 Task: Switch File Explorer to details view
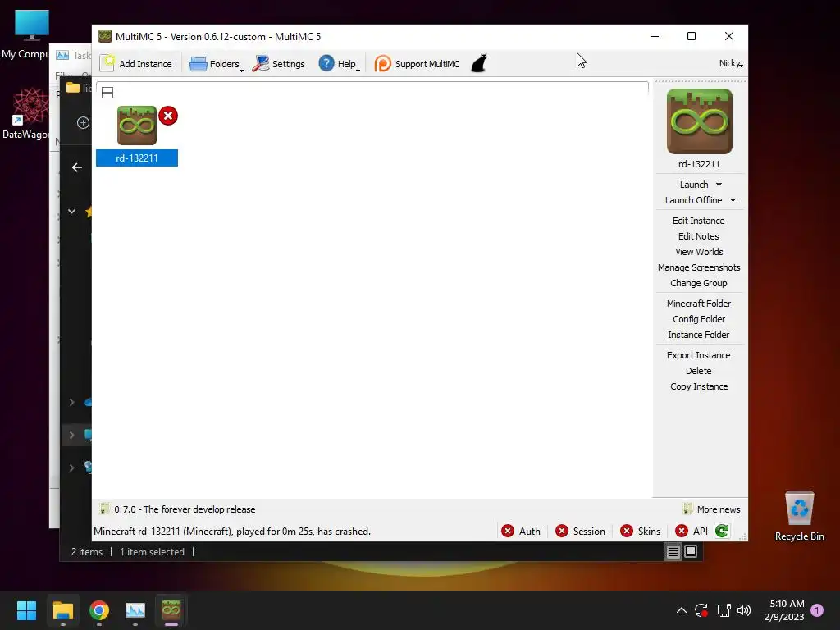point(673,552)
